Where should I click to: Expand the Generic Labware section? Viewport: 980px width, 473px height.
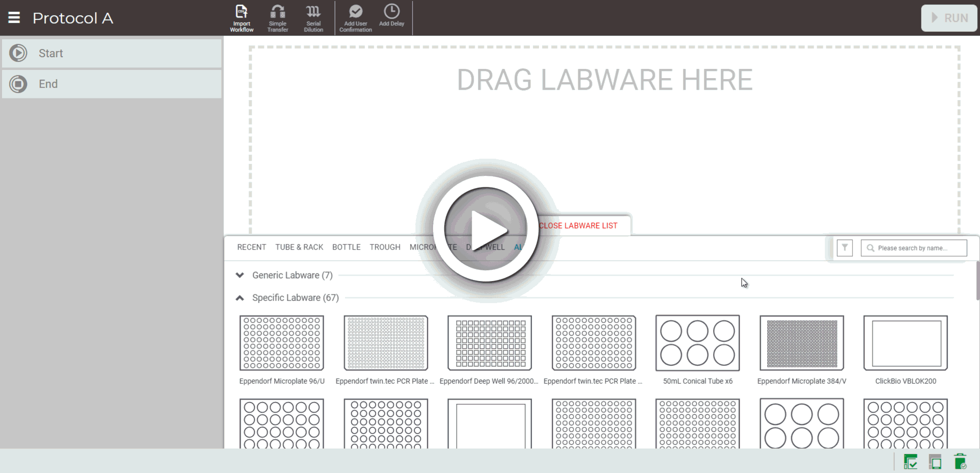(x=240, y=276)
